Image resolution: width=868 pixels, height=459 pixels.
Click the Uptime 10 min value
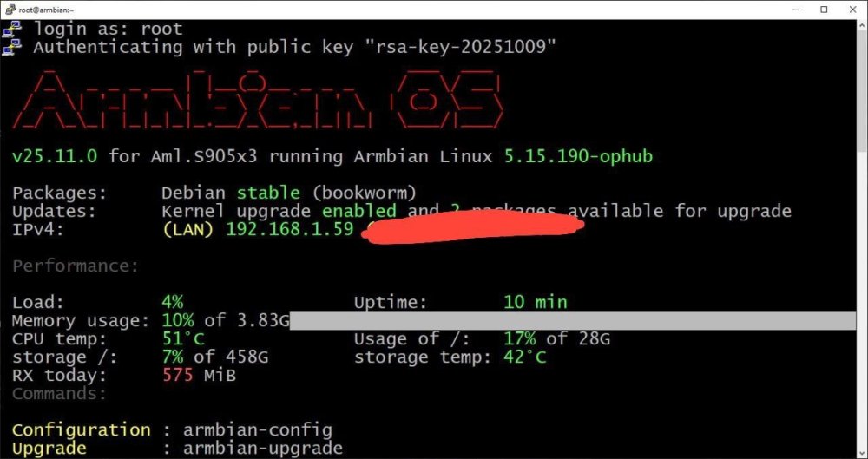pos(536,302)
